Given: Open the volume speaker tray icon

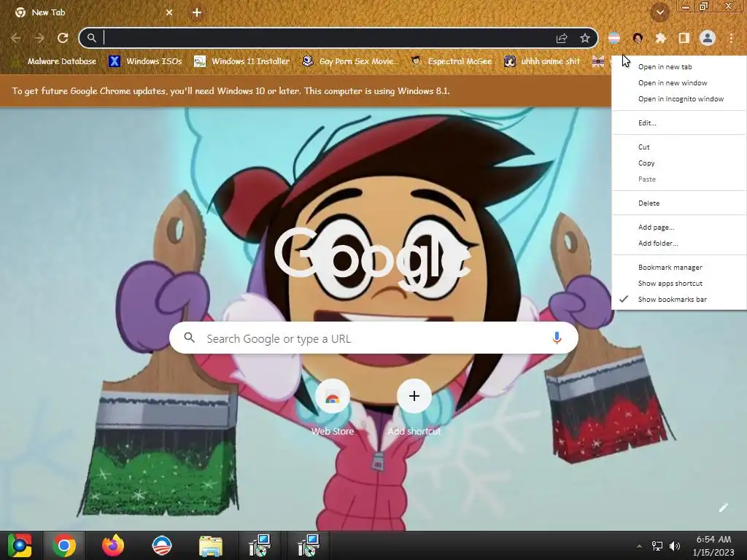Looking at the screenshot, I should [x=675, y=546].
